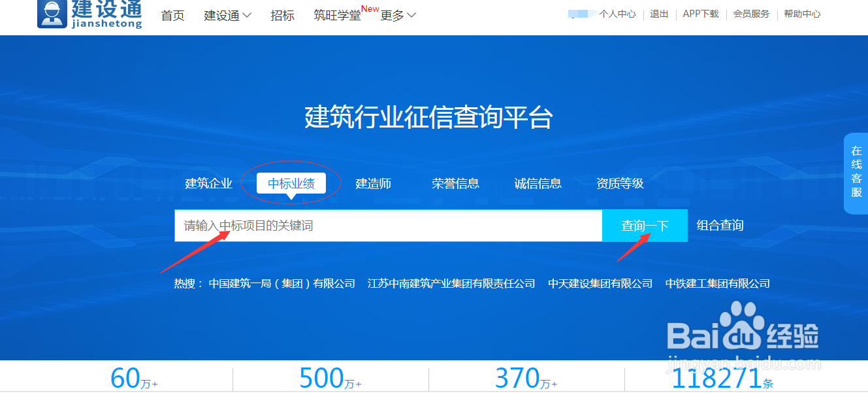
Task: Click the 中标项目 keyword input field
Action: 388,225
